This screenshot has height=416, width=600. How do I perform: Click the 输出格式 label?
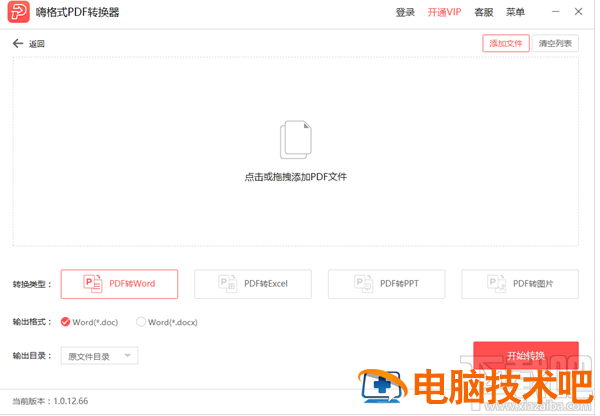click(32, 322)
